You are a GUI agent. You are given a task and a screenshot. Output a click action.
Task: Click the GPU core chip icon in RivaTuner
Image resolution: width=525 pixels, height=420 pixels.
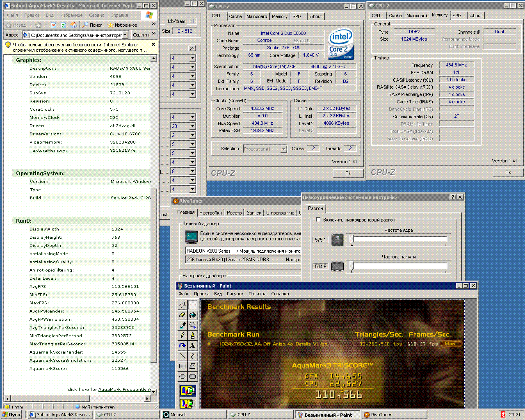tap(338, 240)
